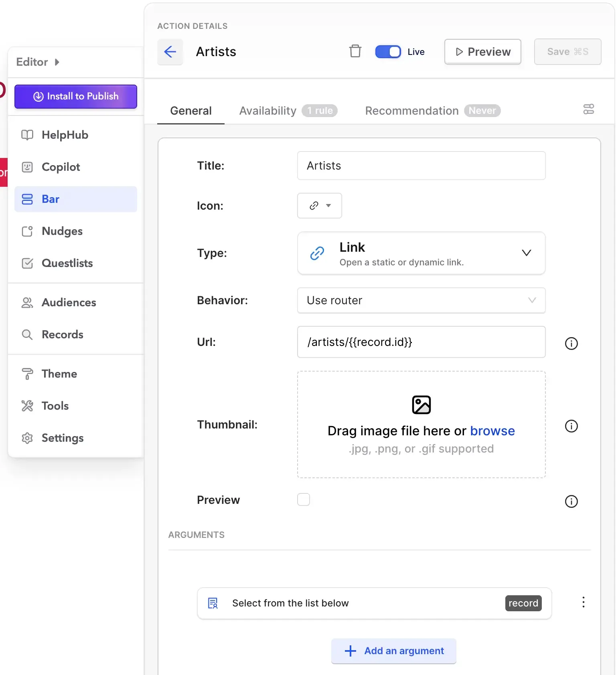
Task: Expand the Type Link dropdown
Action: pyautogui.click(x=421, y=253)
